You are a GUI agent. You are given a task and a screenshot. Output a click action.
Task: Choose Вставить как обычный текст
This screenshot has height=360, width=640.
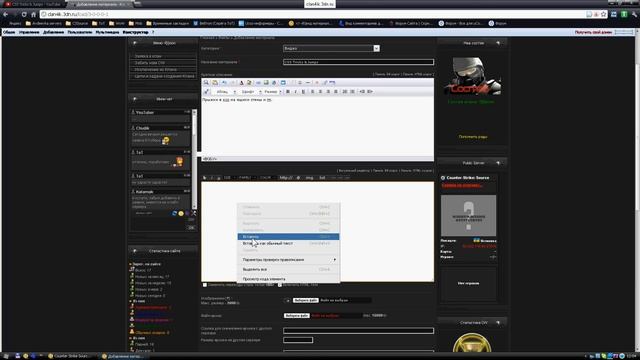[288, 243]
